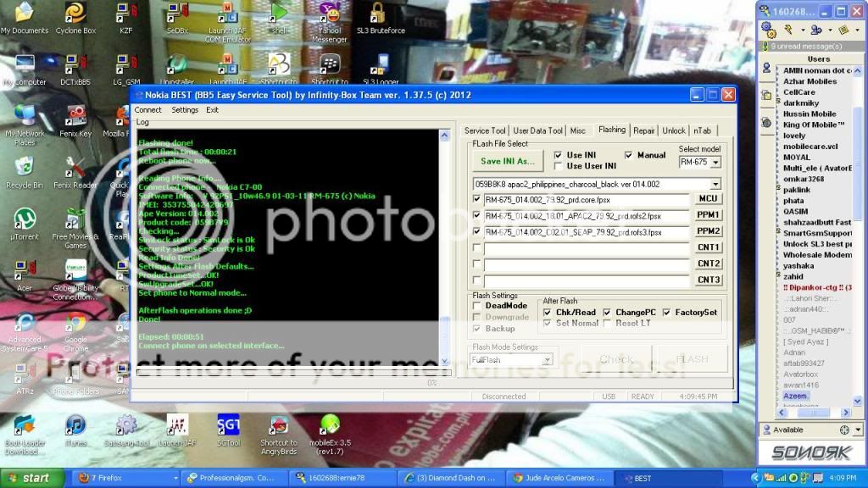Open the Cyclone Box desktop icon

click(x=75, y=14)
